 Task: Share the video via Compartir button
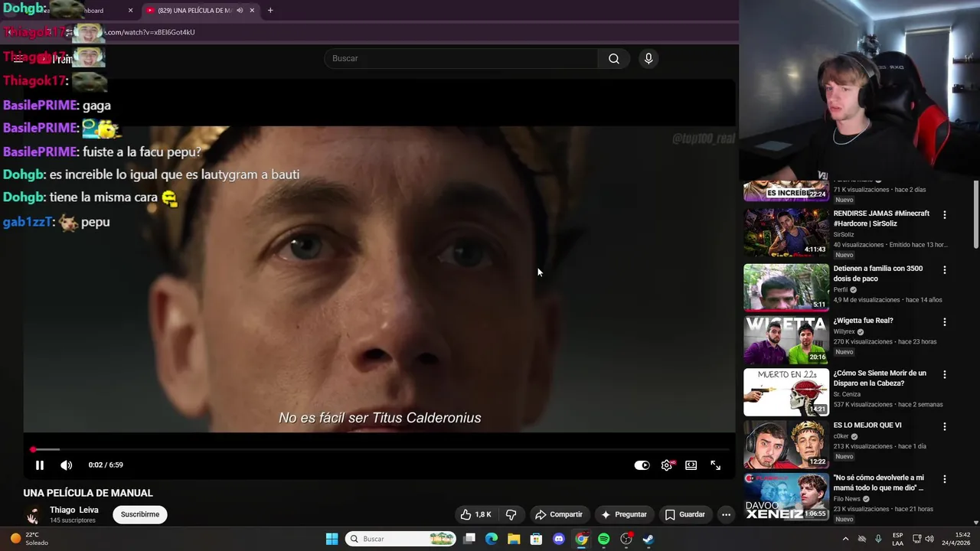(559, 514)
